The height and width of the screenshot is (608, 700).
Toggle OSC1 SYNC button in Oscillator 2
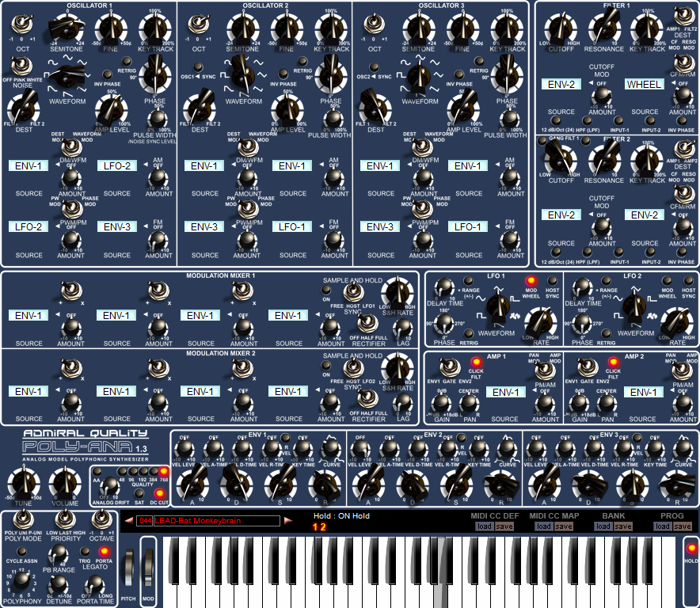pyautogui.click(x=198, y=67)
